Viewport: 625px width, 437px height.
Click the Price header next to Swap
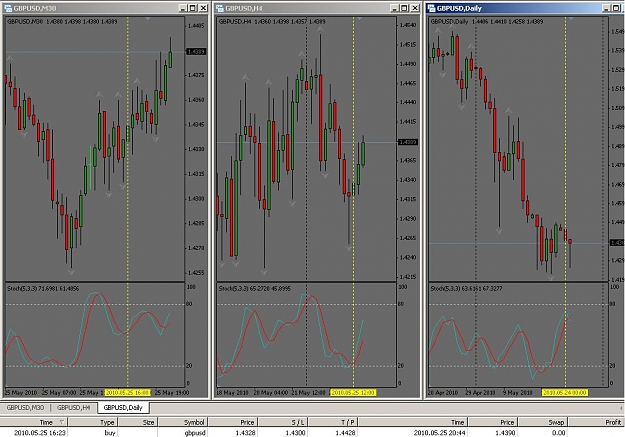pos(493,422)
